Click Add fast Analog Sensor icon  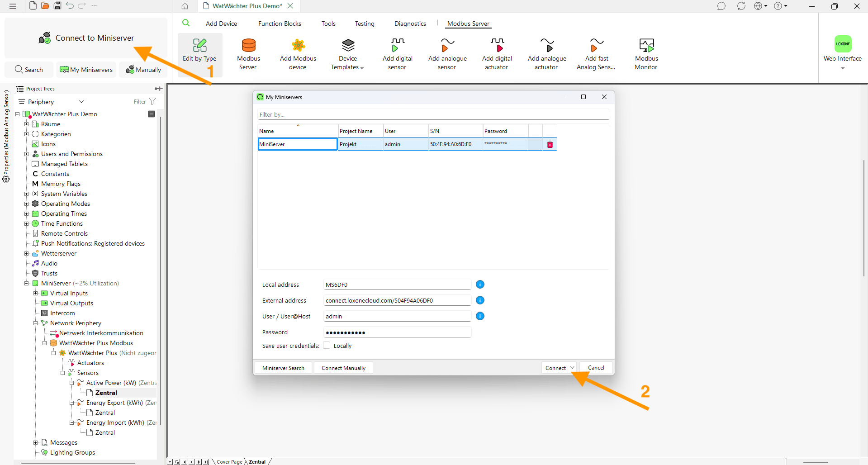pos(597,45)
